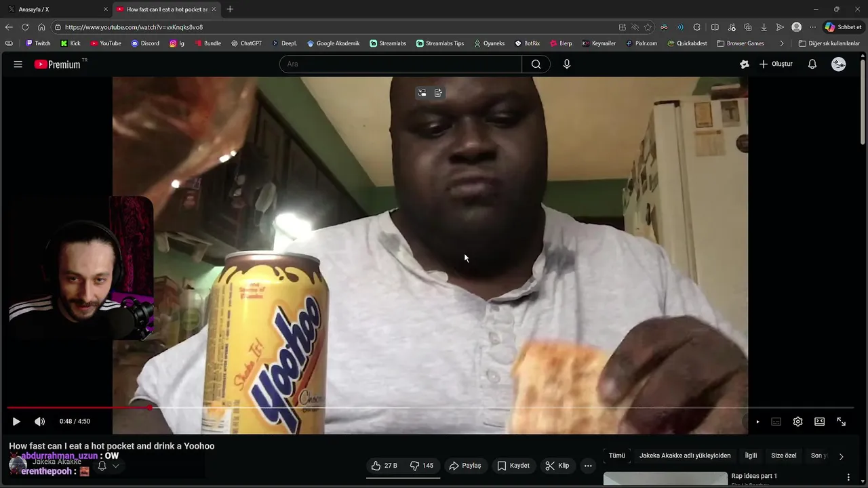Open Twitch bookmark

click(x=38, y=43)
